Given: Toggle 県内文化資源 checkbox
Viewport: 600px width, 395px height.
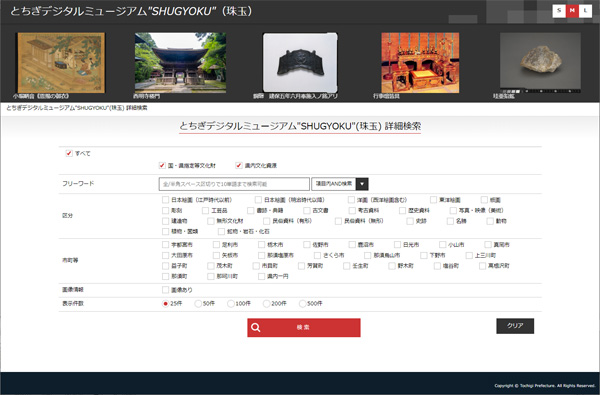Looking at the screenshot, I should point(238,165).
